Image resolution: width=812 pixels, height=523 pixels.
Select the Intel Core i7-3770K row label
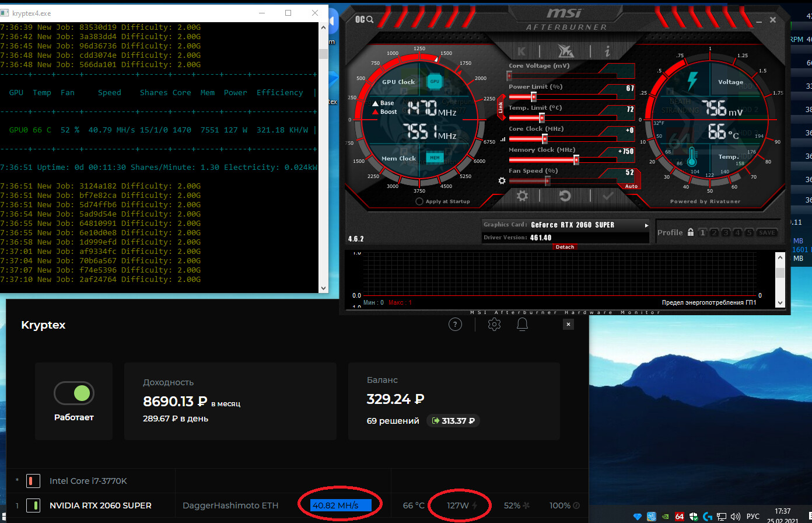[x=88, y=481]
